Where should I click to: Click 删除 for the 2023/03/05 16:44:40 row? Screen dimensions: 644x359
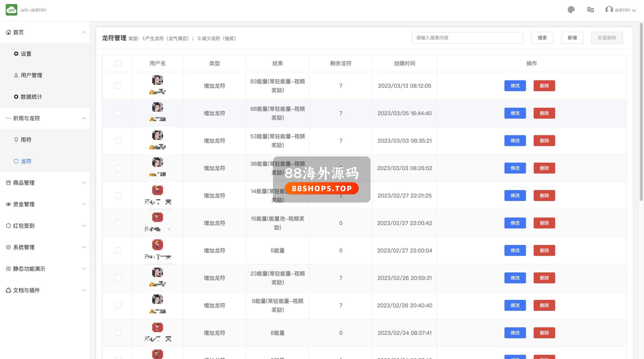[544, 113]
